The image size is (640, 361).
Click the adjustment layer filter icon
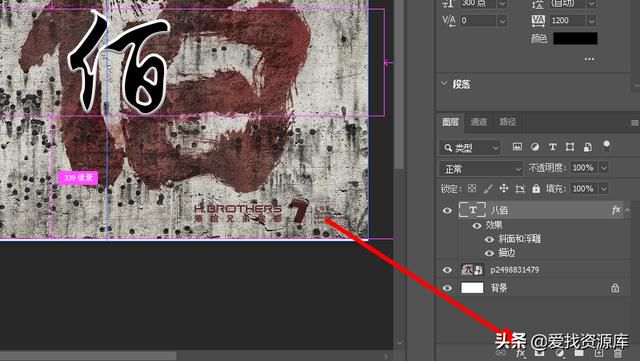click(535, 147)
